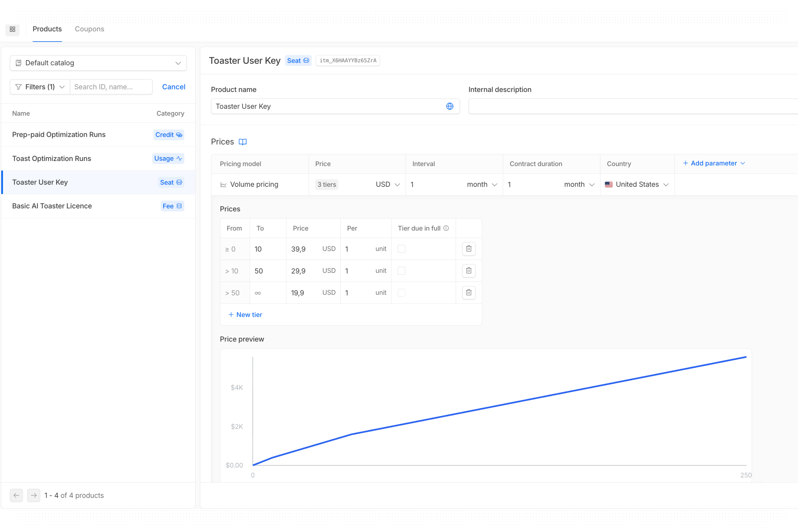The width and height of the screenshot is (798, 532).
Task: Click the Tier due in full info icon
Action: 446,228
